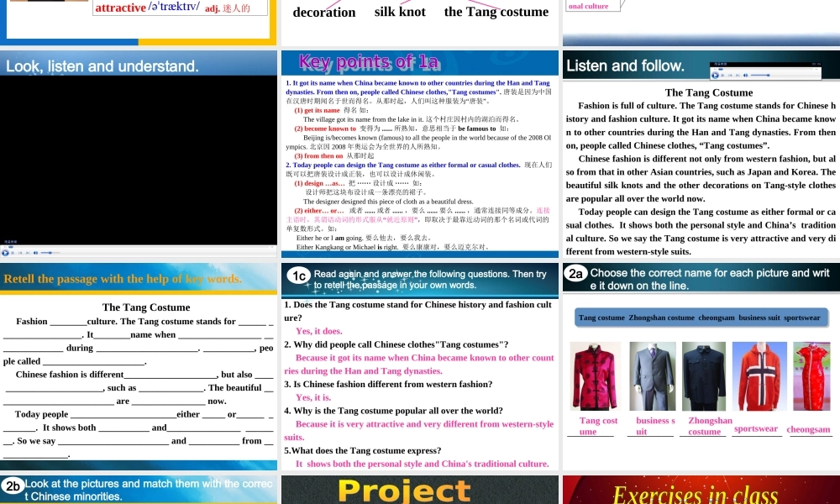Adjust volume slider in video player
This screenshot has width=840, height=504.
pos(50,253)
